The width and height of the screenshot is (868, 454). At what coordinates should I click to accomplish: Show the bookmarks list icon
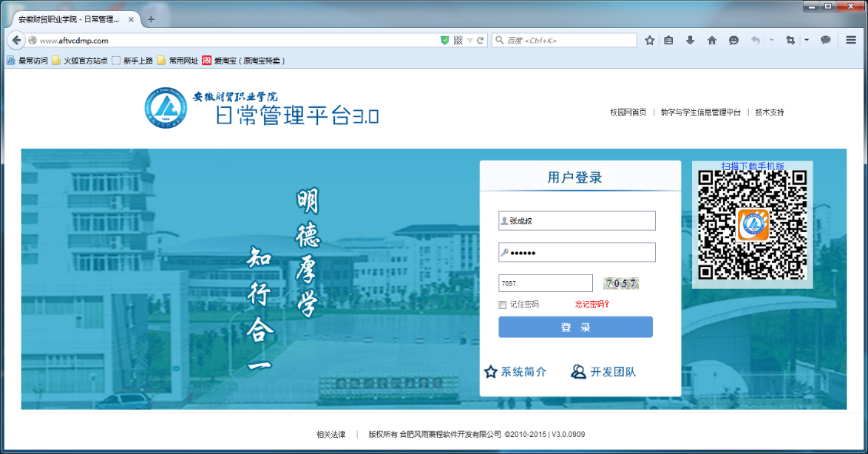click(668, 41)
